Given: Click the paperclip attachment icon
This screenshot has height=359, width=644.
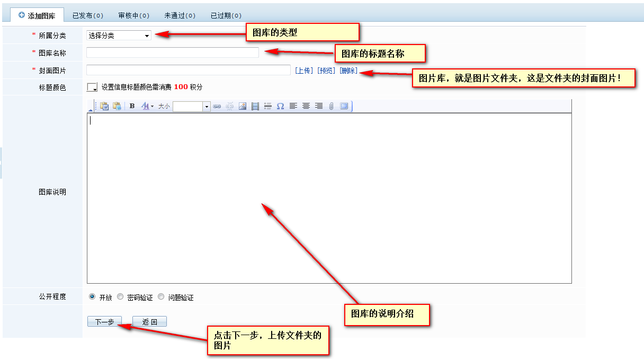Looking at the screenshot, I should [331, 107].
